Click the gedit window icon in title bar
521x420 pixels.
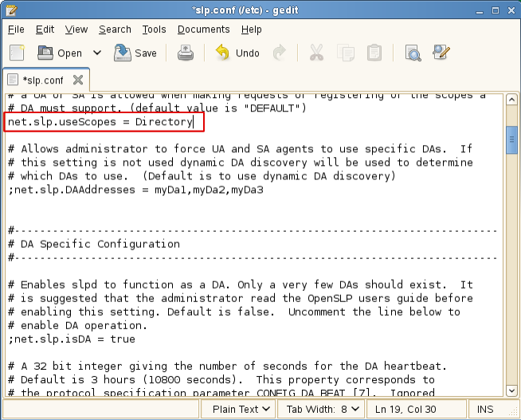pos(11,10)
